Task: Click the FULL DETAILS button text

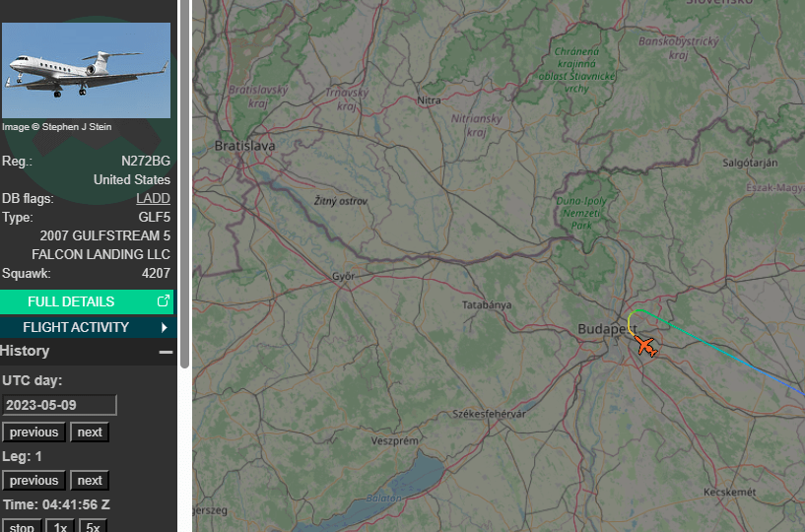Action: click(71, 301)
